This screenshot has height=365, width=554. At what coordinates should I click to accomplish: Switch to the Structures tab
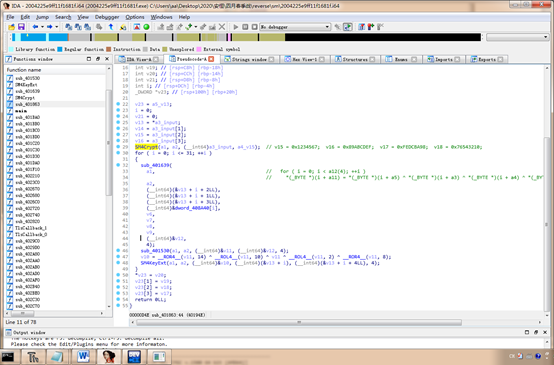click(x=355, y=59)
